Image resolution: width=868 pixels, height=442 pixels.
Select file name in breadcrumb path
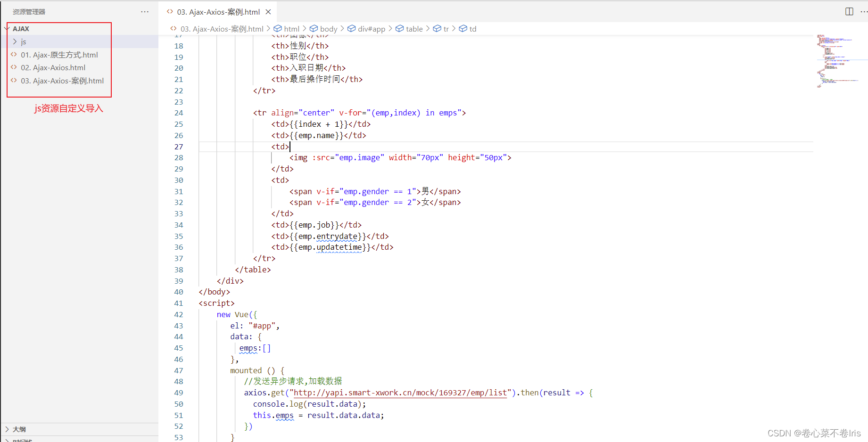click(x=222, y=29)
